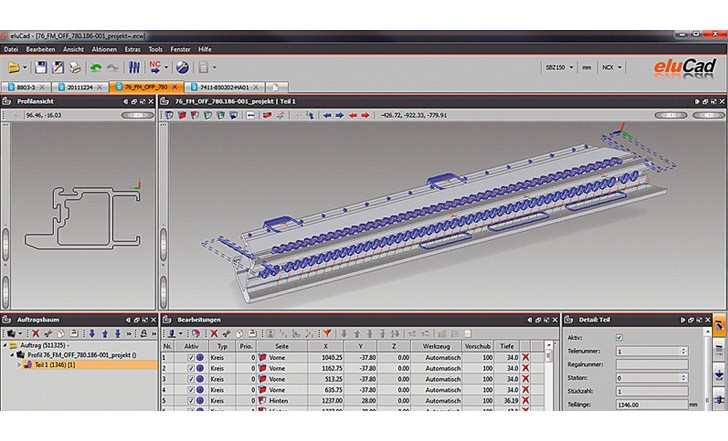This screenshot has height=441, width=728.
Task: Undo with the green arrow icon
Action: pos(96,67)
